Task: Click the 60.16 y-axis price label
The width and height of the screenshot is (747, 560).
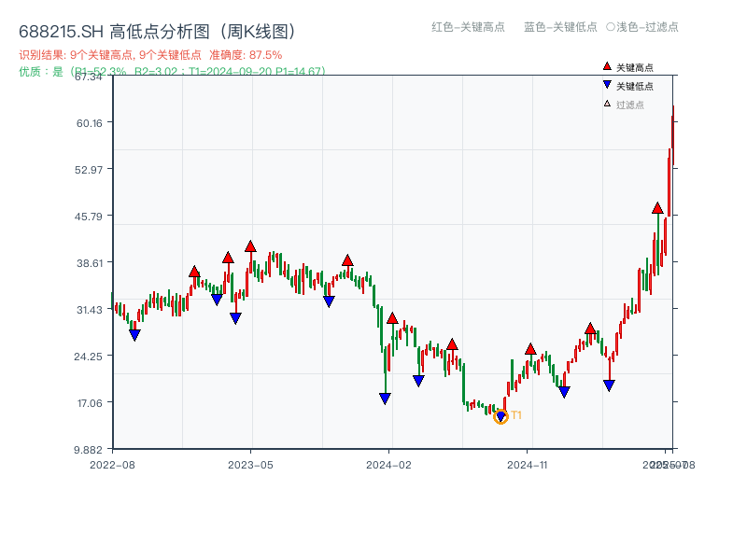Action: 89,122
